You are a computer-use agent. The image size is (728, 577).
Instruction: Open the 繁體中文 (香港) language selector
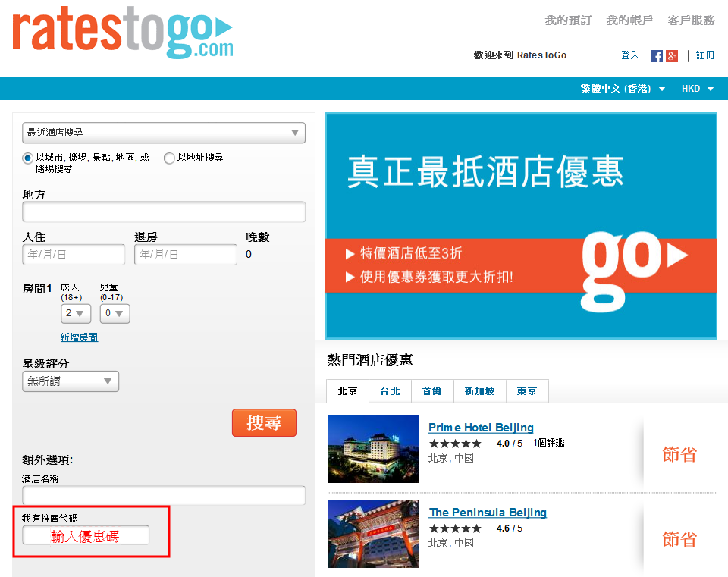623,89
